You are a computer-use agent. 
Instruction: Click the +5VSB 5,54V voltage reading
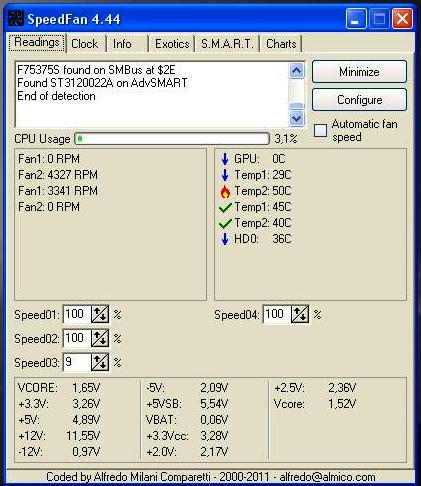coord(187,404)
